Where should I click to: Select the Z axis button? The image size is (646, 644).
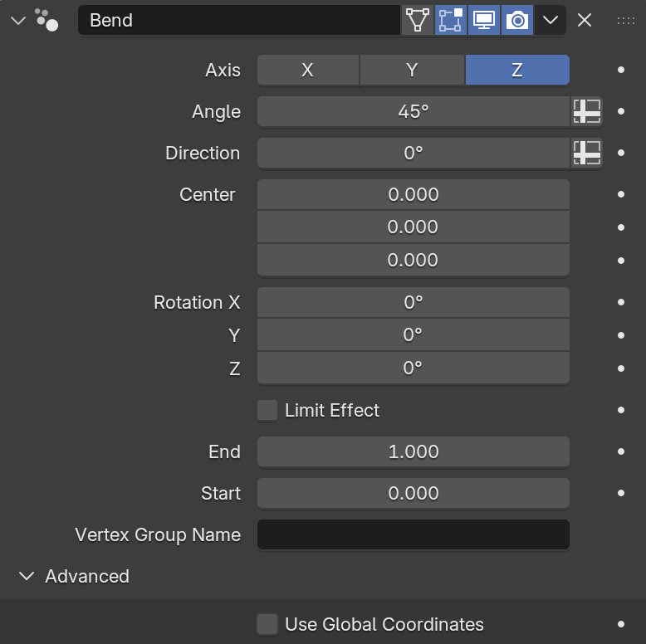coord(517,70)
